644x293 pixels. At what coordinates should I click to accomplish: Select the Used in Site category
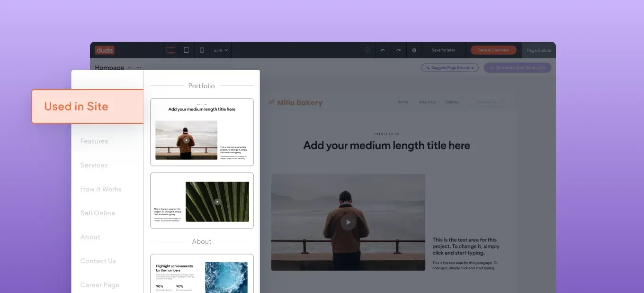88,107
